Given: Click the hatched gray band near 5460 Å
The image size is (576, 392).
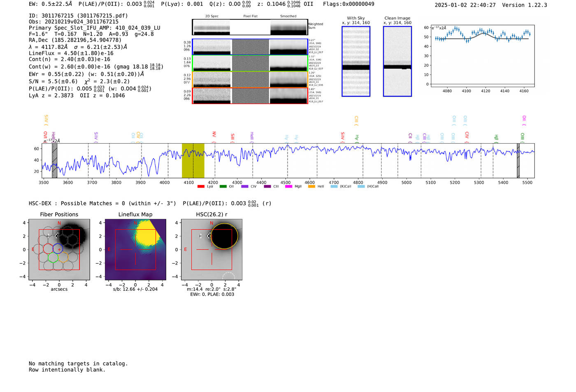Looking at the screenshot, I should click(518, 161).
